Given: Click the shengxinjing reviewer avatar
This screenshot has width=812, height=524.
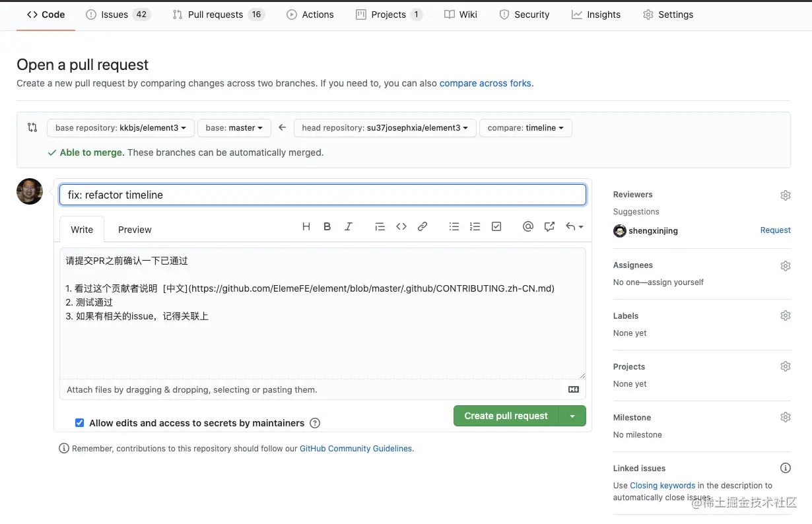Looking at the screenshot, I should coord(619,231).
